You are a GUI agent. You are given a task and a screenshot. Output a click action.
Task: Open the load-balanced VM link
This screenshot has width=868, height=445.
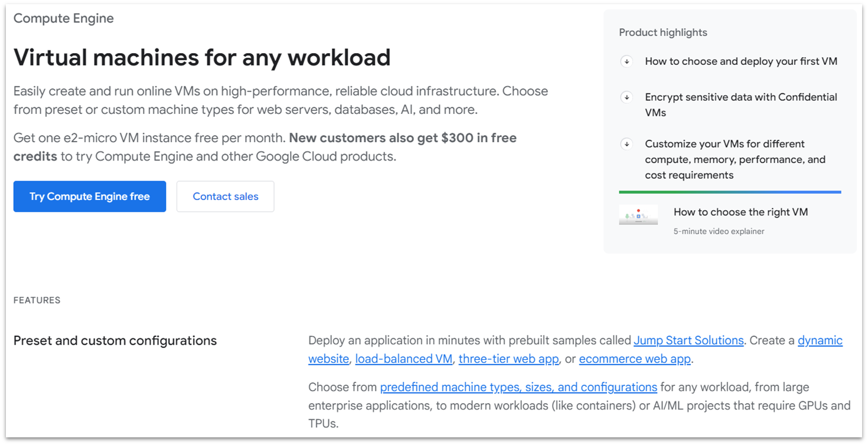tap(404, 359)
